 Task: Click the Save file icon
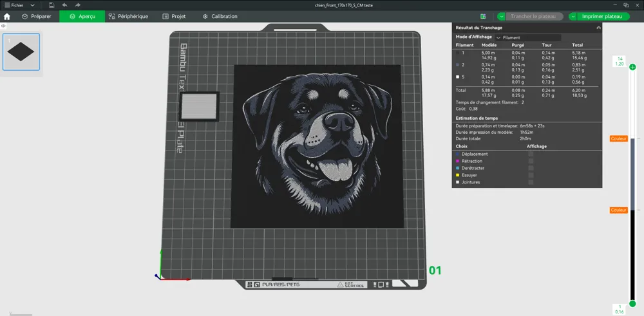[x=51, y=5]
